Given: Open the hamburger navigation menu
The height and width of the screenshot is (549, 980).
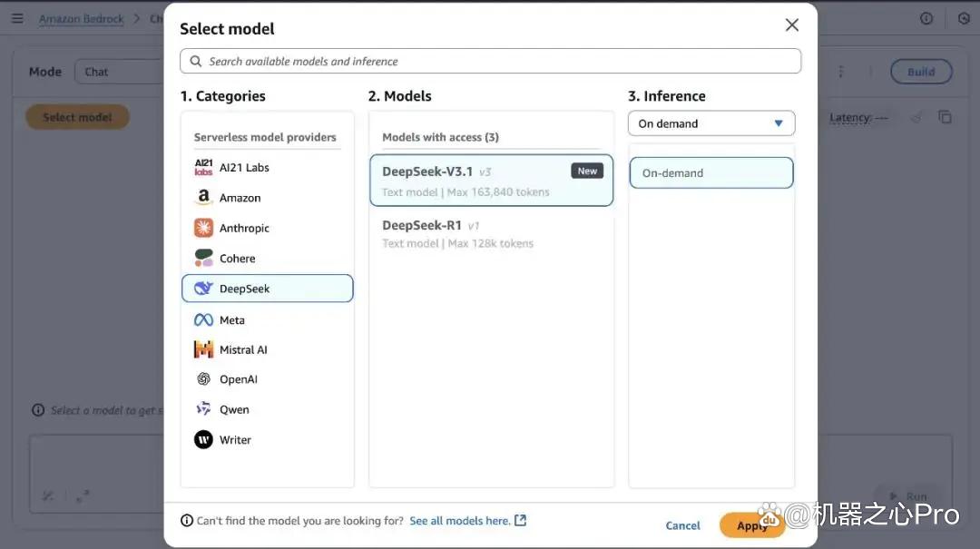Looking at the screenshot, I should coord(17,18).
